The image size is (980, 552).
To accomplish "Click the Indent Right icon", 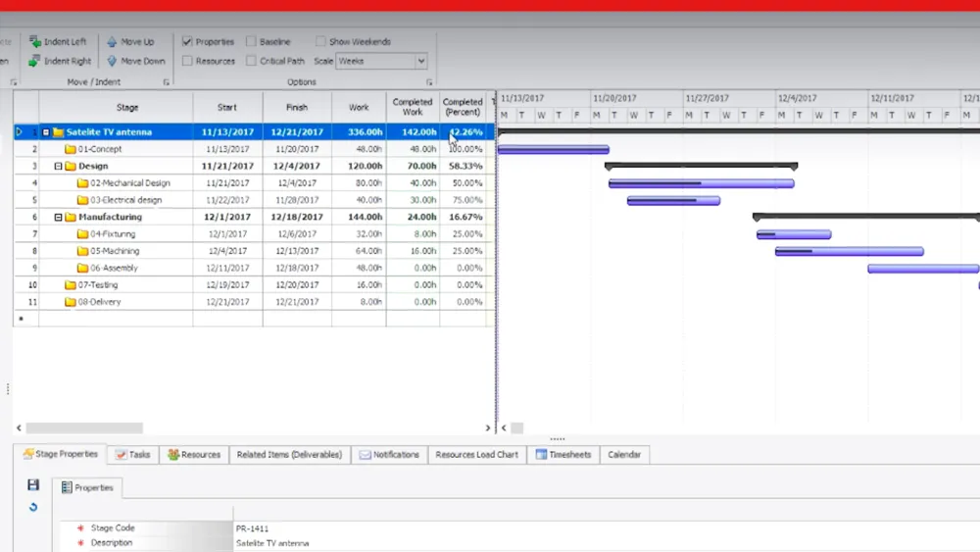I will click(x=34, y=61).
